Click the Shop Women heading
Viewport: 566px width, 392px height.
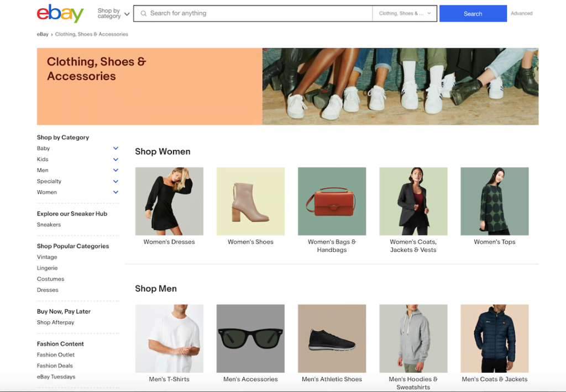163,151
